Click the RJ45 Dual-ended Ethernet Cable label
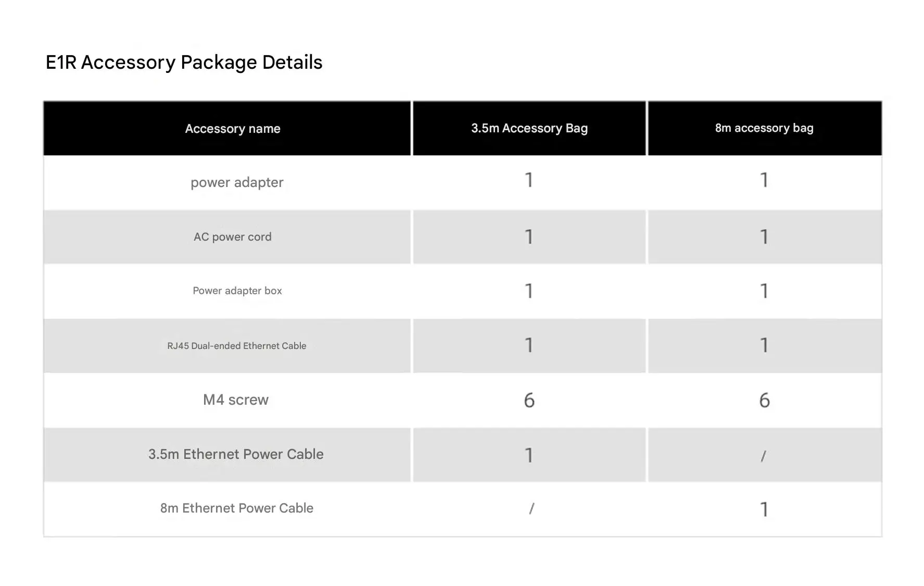Image resolution: width=924 pixels, height=586 pixels. (237, 346)
